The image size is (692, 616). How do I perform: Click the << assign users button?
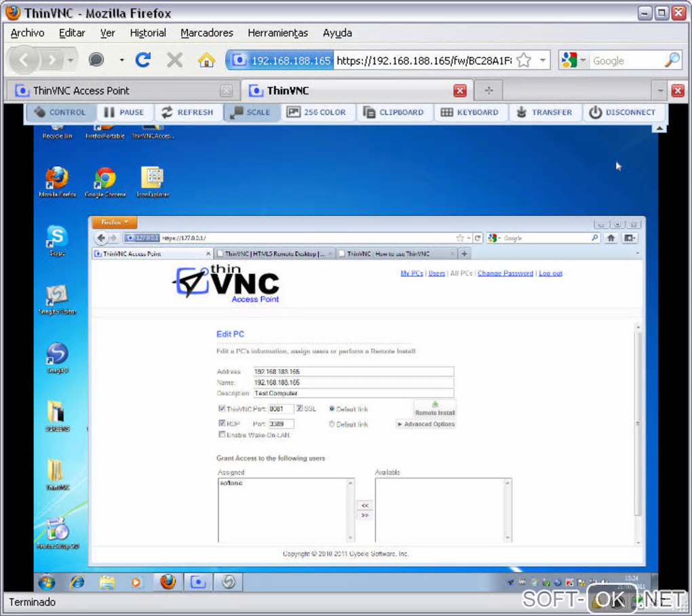click(364, 505)
